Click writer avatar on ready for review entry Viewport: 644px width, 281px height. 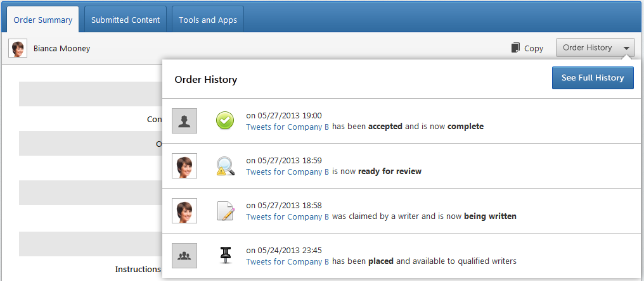pos(184,166)
